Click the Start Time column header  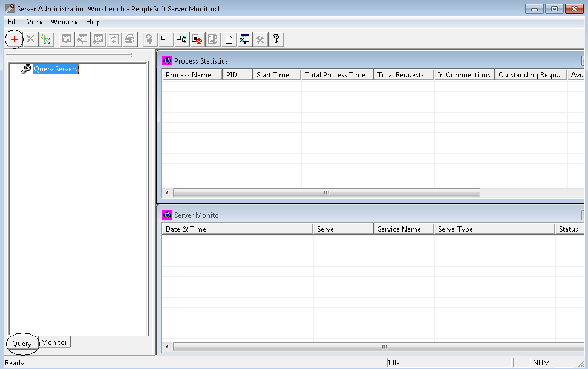[x=276, y=75]
